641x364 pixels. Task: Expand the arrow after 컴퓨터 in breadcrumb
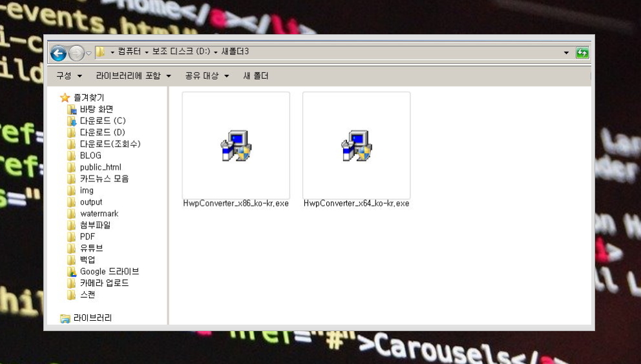[x=146, y=52]
